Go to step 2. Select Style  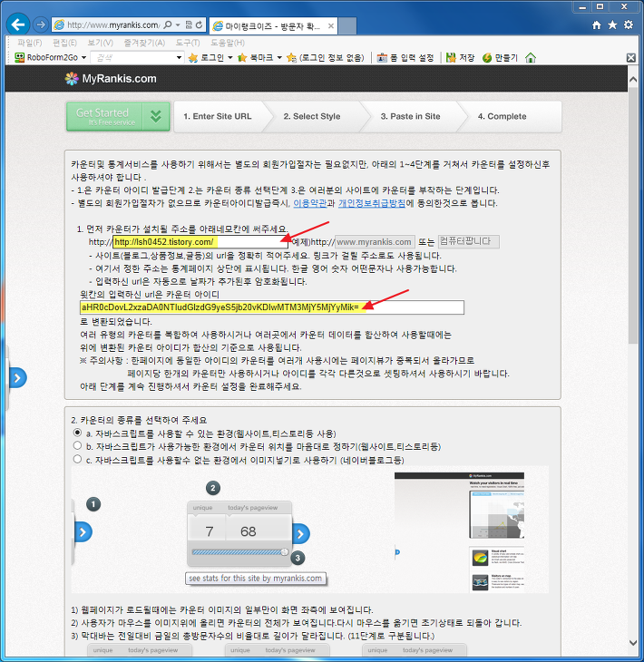312,116
